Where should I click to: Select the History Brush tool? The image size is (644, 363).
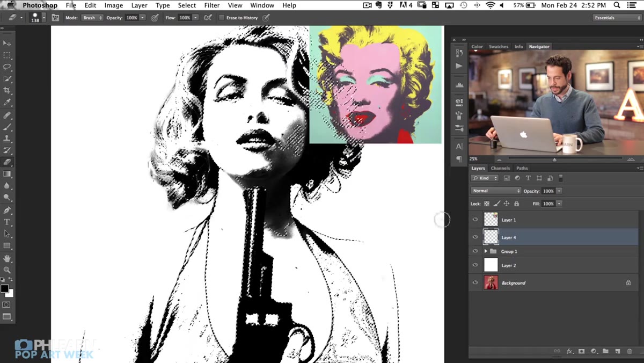(x=7, y=151)
